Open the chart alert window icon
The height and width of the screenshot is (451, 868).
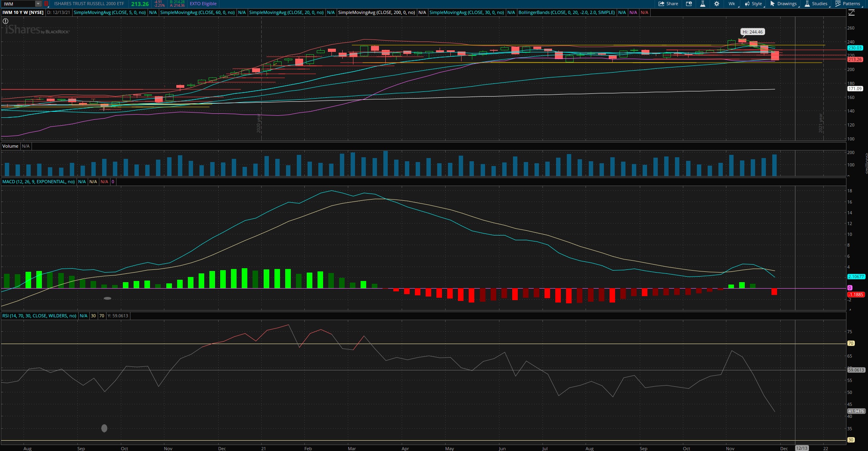click(689, 4)
